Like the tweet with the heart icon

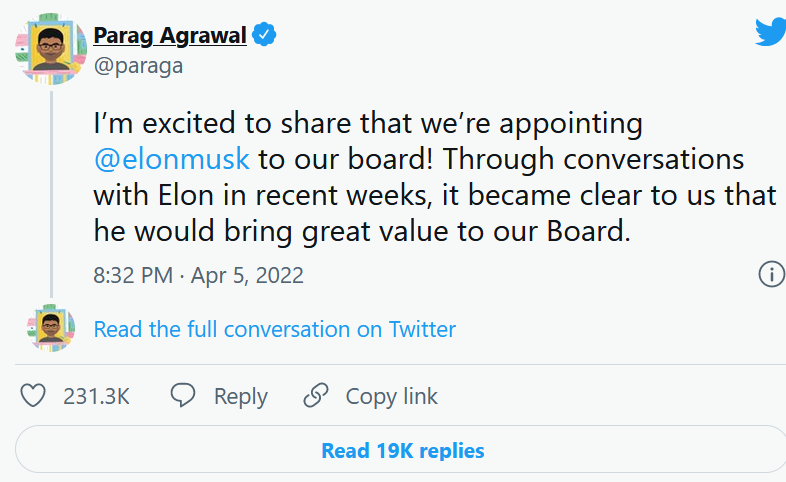34,396
